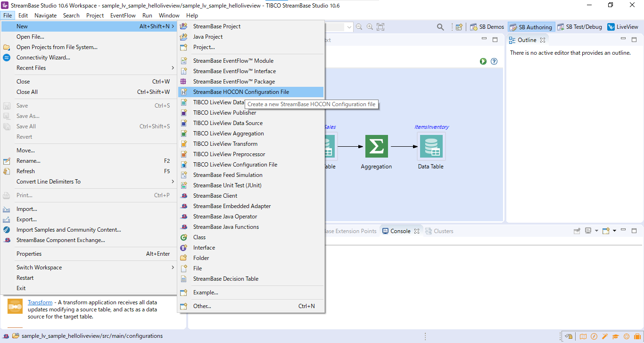Choose StreamBase Decision Table

pyautogui.click(x=251, y=279)
